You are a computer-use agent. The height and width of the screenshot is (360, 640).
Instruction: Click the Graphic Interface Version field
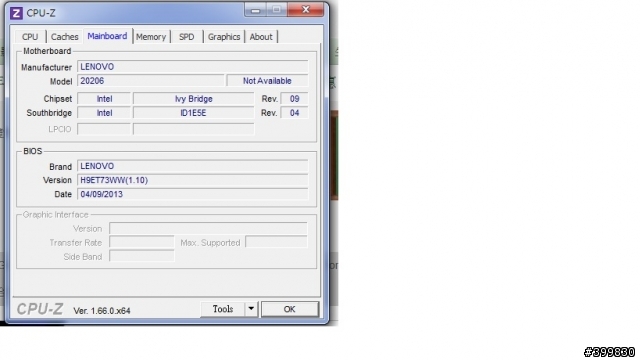coord(208,229)
